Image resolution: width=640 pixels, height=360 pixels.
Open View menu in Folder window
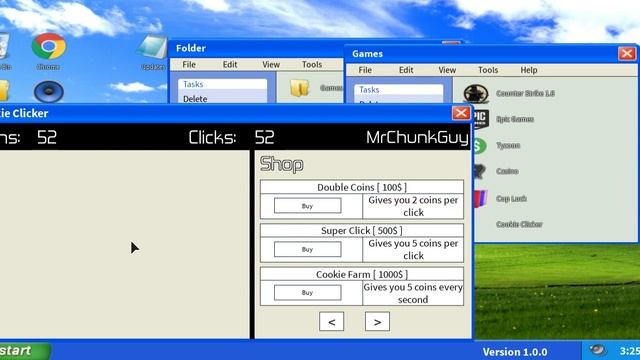coord(271,64)
